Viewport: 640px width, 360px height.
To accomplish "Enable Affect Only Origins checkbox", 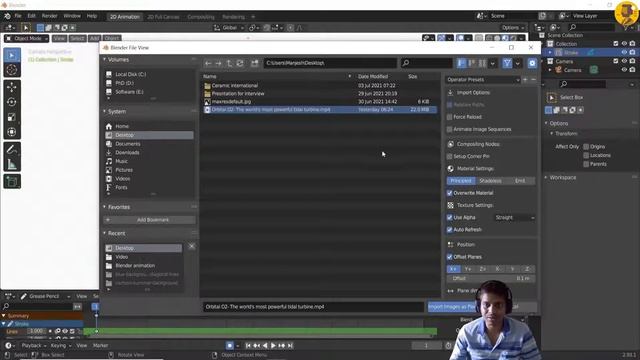I will click(586, 147).
